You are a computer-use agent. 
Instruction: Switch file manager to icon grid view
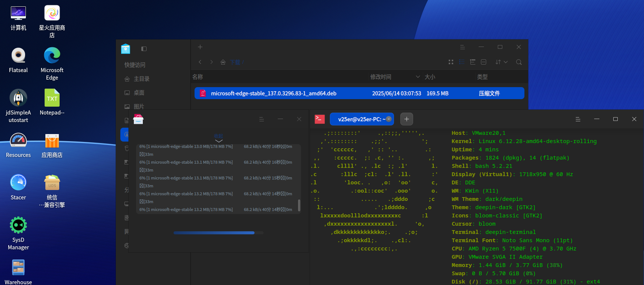451,62
